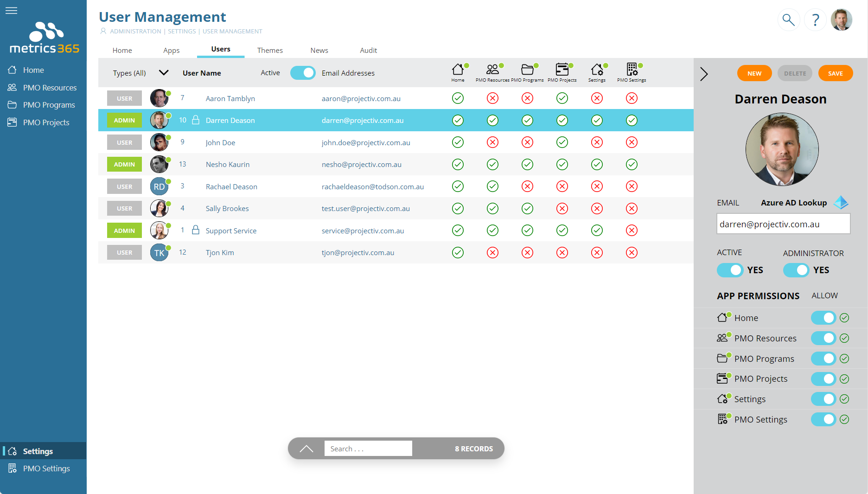Click the SETTINGS breadcrumb
This screenshot has height=494, width=868.
point(182,31)
